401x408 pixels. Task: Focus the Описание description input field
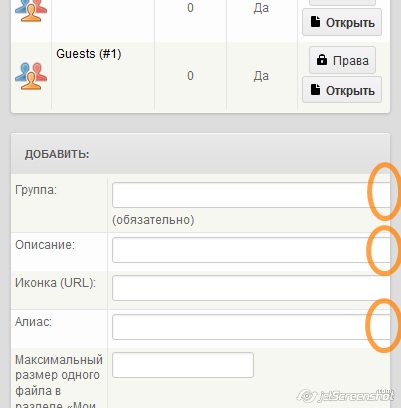[251, 250]
